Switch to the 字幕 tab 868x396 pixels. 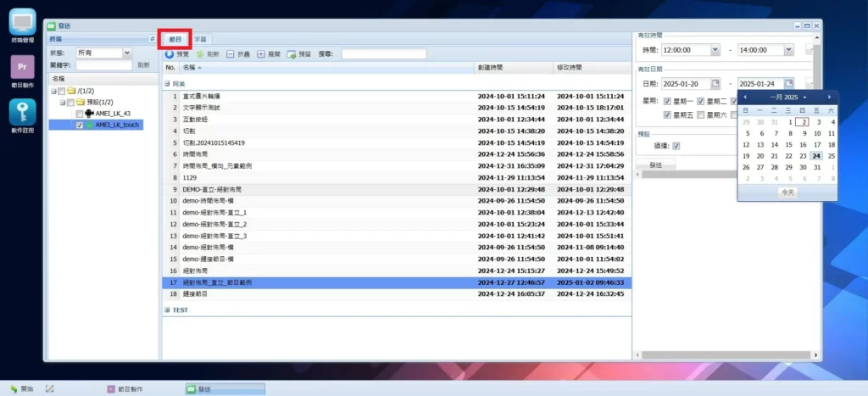(201, 39)
